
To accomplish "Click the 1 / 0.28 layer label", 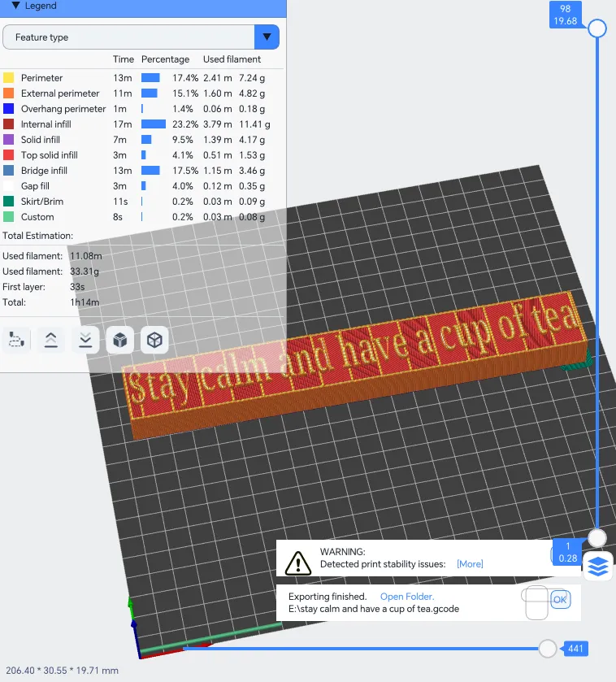I will [568, 552].
